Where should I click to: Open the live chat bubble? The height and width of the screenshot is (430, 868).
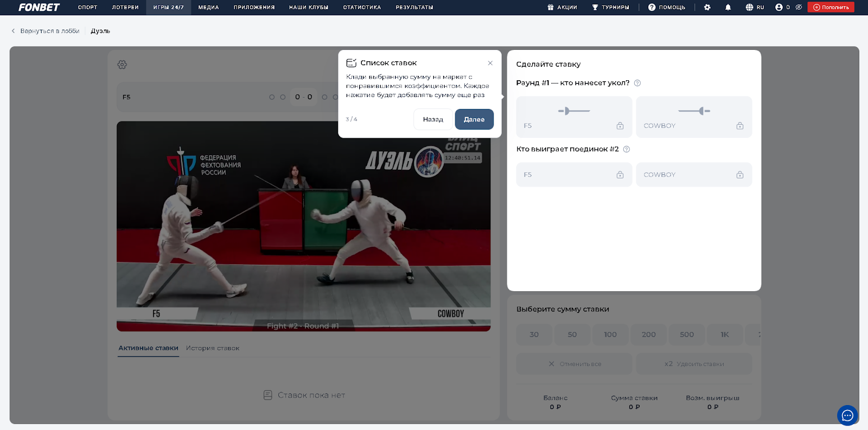tap(847, 415)
